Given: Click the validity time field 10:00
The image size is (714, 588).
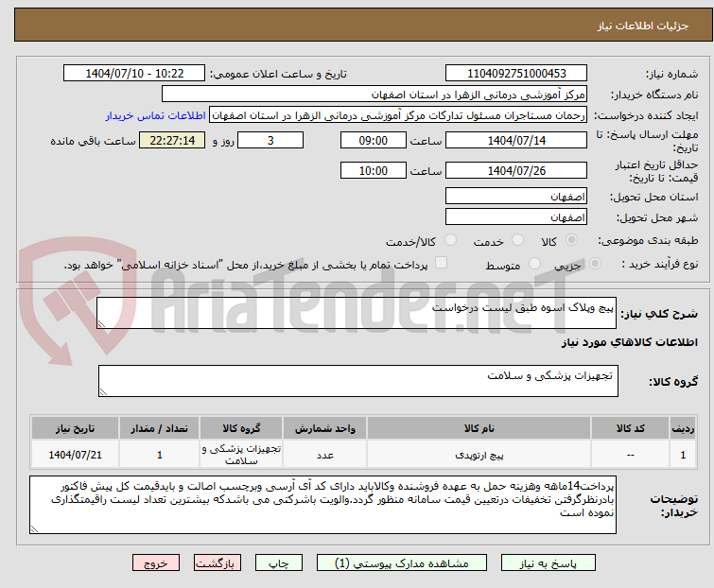Looking at the screenshot, I should pos(373,171).
